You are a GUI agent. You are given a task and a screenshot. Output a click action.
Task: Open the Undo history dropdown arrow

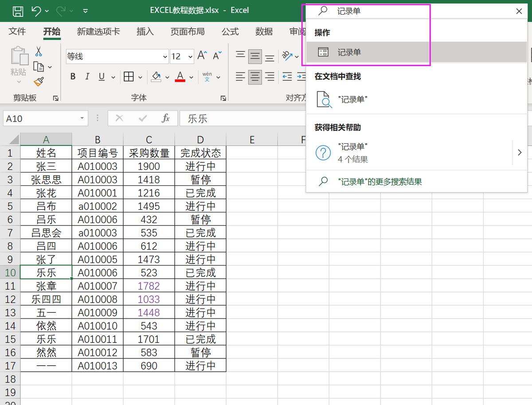pos(47,11)
